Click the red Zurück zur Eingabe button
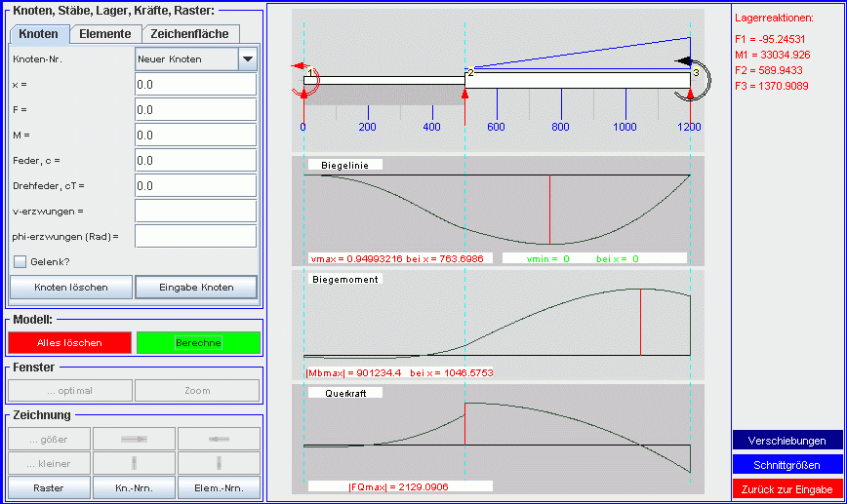Image resolution: width=847 pixels, height=504 pixels. tap(787, 488)
